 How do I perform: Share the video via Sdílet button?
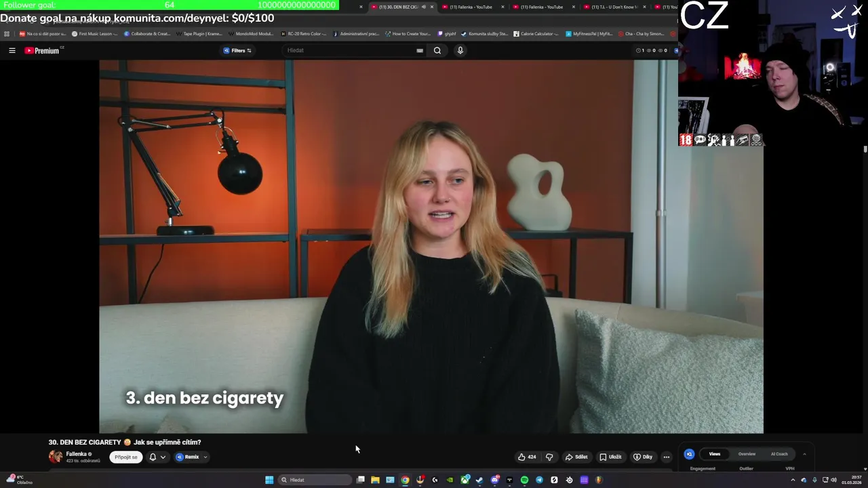coord(576,457)
